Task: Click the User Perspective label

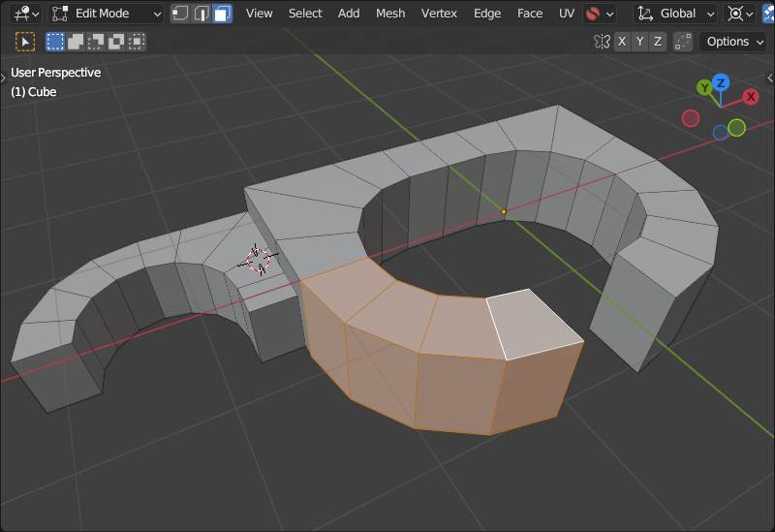Action: click(56, 72)
